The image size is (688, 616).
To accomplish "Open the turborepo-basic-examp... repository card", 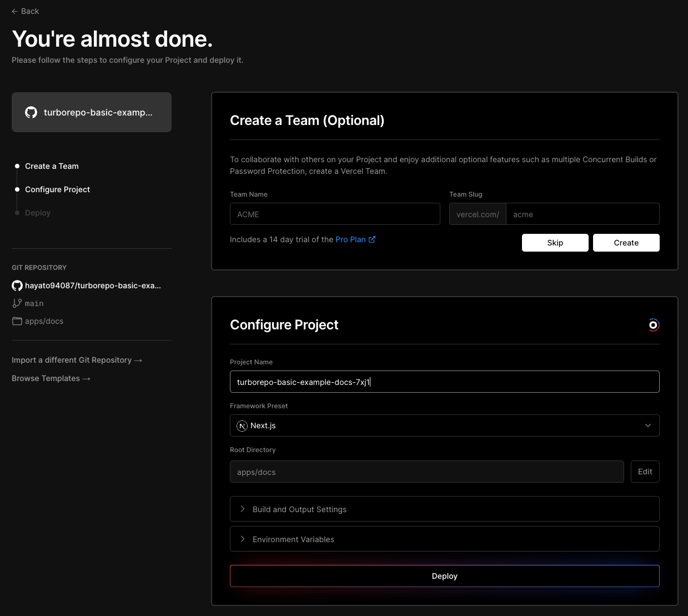I will click(x=92, y=112).
